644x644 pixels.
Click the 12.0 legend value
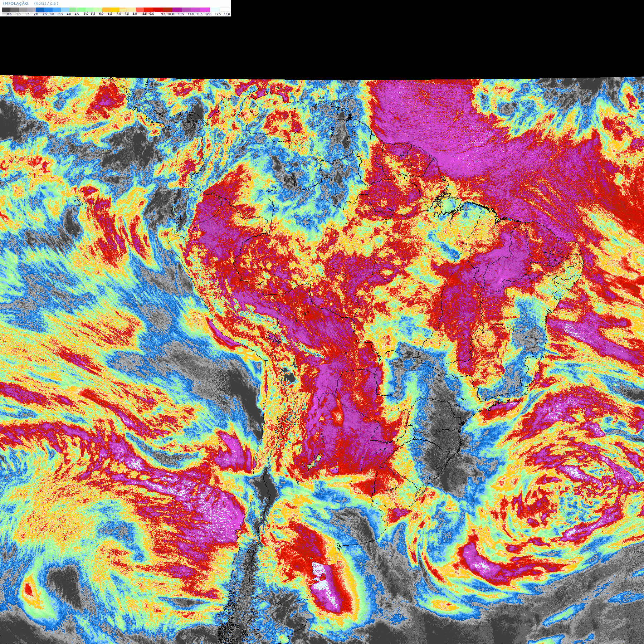(x=209, y=14)
